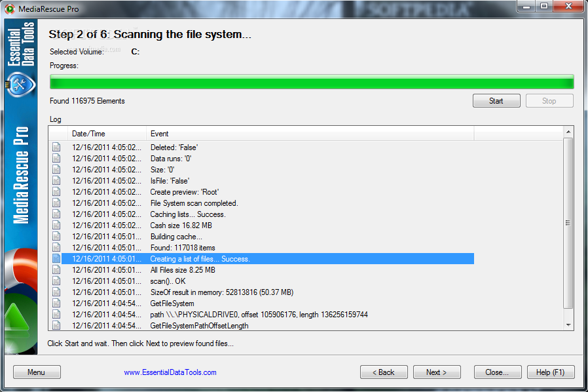Click the Close... button

(497, 372)
